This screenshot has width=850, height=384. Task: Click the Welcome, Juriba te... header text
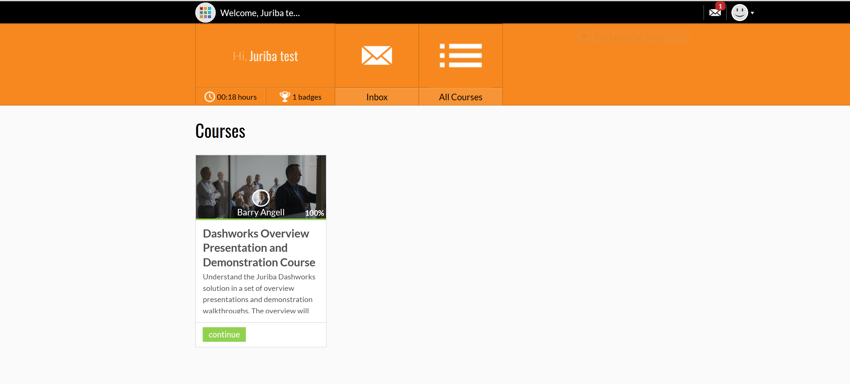point(260,13)
